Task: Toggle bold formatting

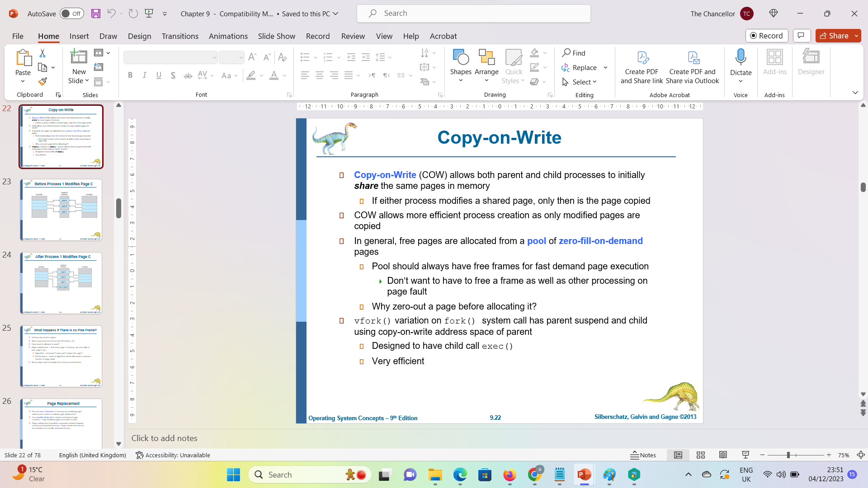Action: pos(130,75)
